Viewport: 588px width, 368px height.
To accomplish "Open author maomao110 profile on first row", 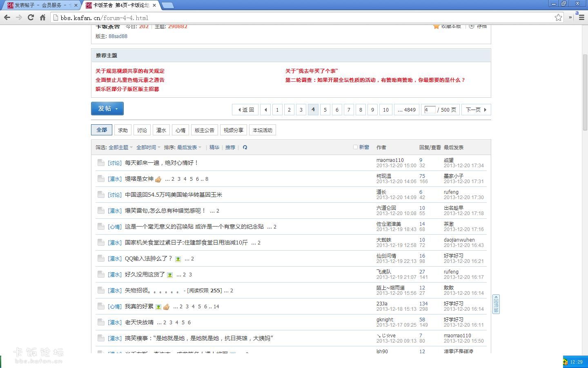I will pos(390,160).
